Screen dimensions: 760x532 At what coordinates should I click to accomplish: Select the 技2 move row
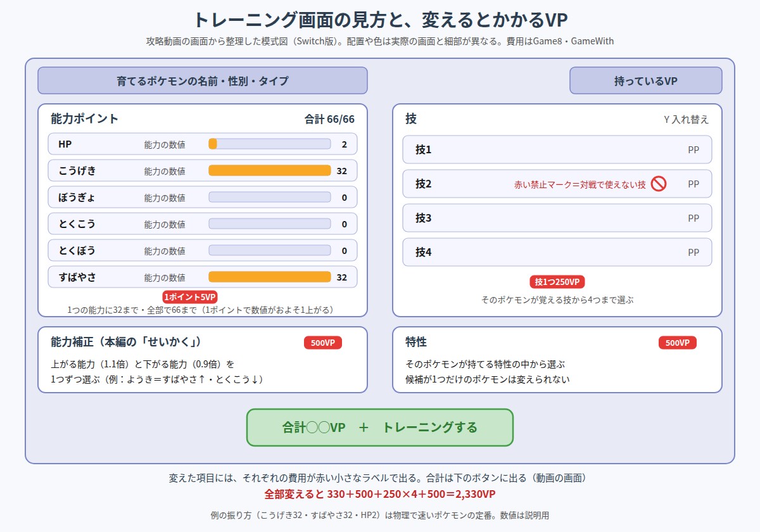(x=557, y=184)
